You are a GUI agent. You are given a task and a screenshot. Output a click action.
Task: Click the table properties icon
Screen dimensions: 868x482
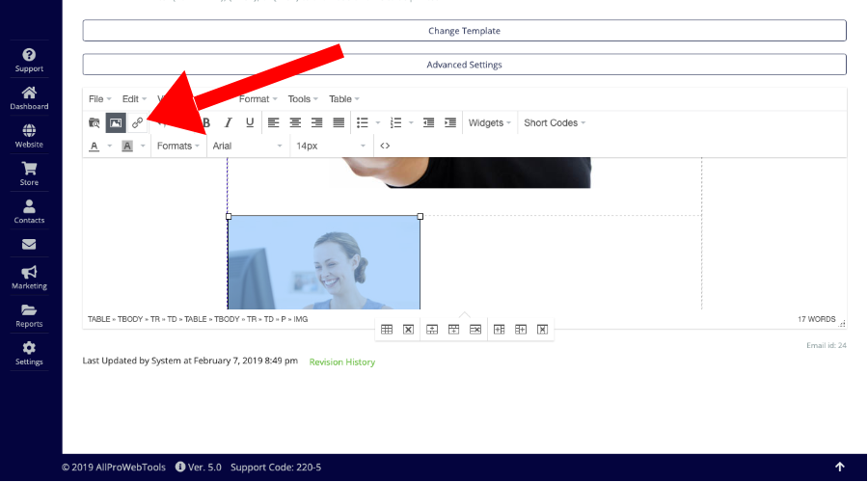[x=387, y=329]
